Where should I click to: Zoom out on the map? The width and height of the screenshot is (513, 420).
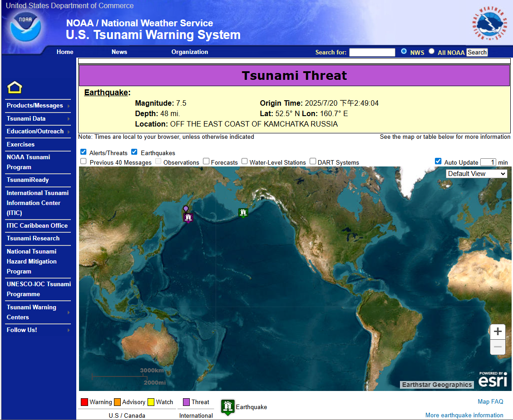tap(498, 347)
